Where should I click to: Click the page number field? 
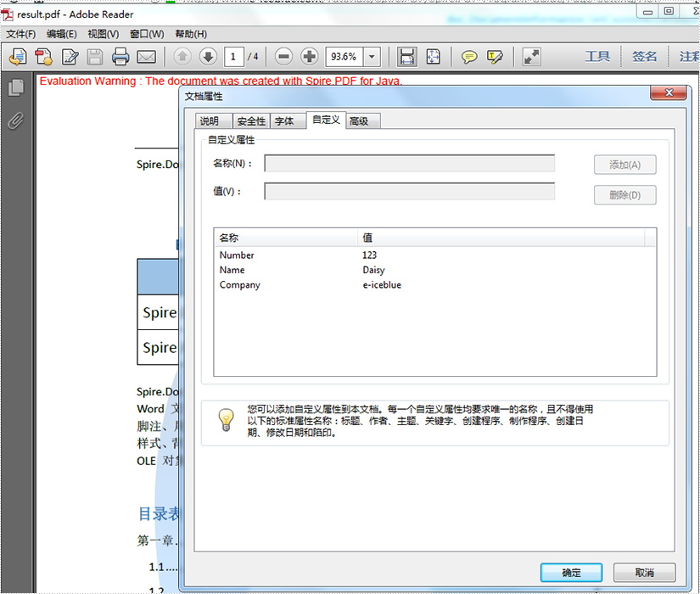point(233,57)
